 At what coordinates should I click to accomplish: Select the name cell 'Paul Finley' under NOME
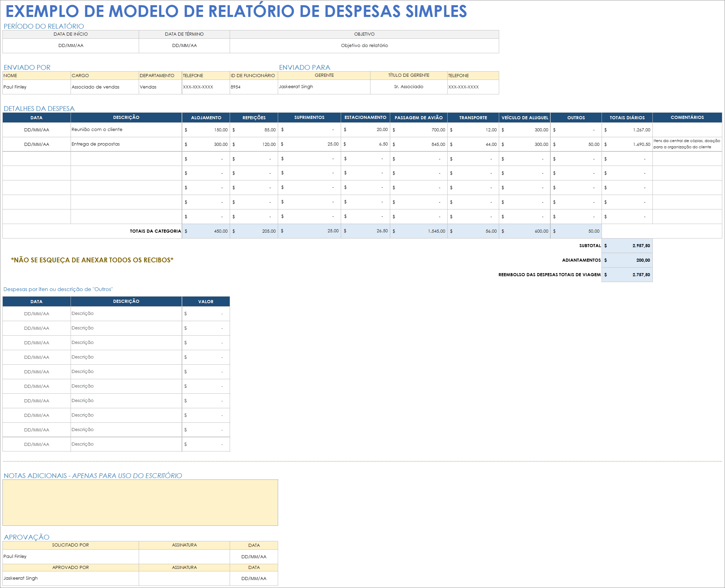(36, 87)
